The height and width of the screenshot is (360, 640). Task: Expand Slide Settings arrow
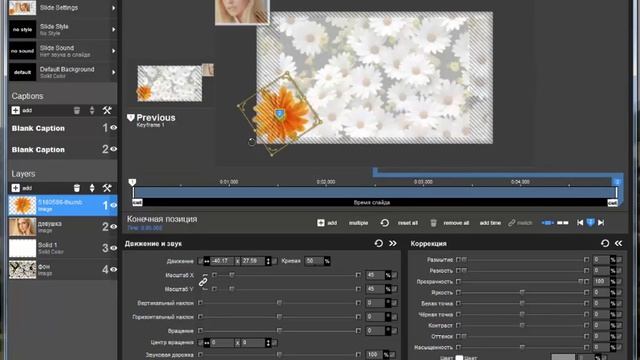pos(113,8)
